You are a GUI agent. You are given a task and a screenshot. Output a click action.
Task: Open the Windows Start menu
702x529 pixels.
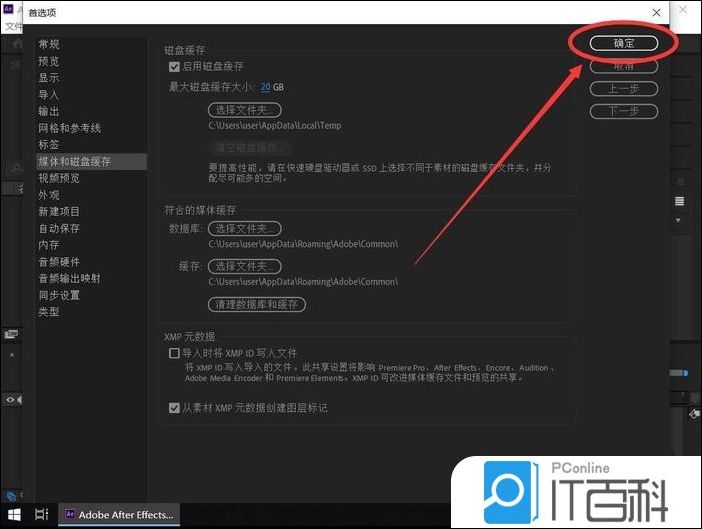tap(14, 515)
